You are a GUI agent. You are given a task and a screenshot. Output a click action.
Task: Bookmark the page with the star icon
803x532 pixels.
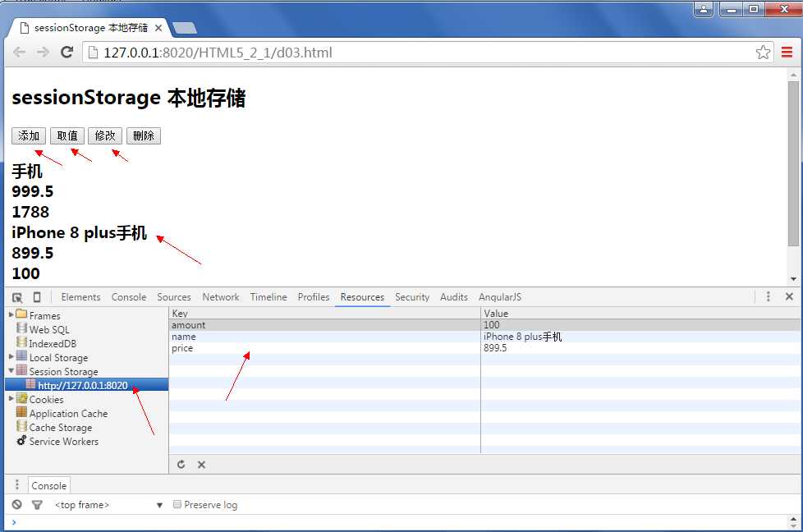click(763, 53)
